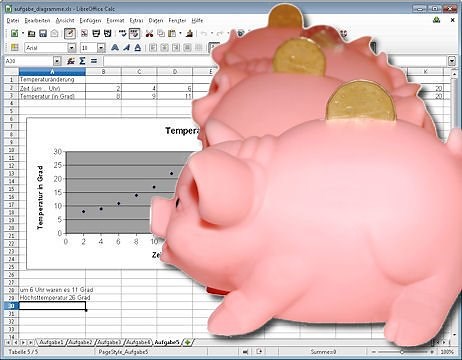Image resolution: width=462 pixels, height=360 pixels.
Task: Open the Datei menu
Action: tap(13, 21)
